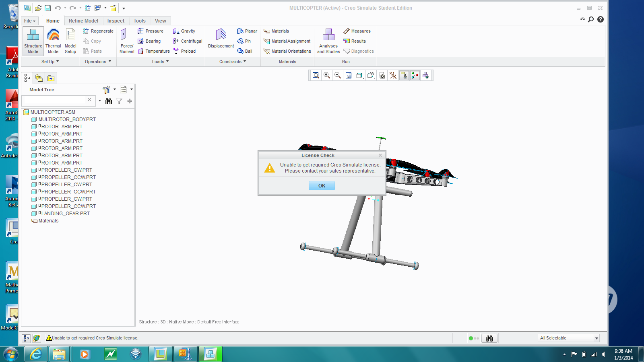Click the binoculars search icon in model tree
This screenshot has width=644, height=362.
coord(109,101)
